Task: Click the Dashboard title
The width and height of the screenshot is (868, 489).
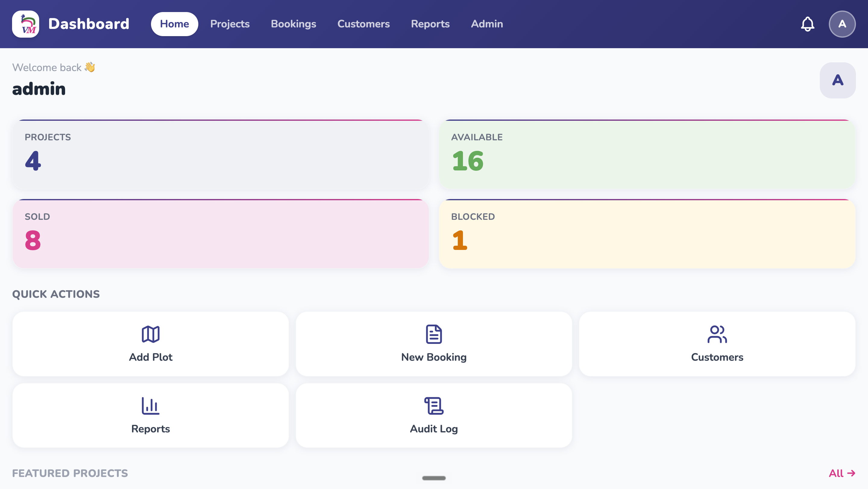Action: (89, 24)
